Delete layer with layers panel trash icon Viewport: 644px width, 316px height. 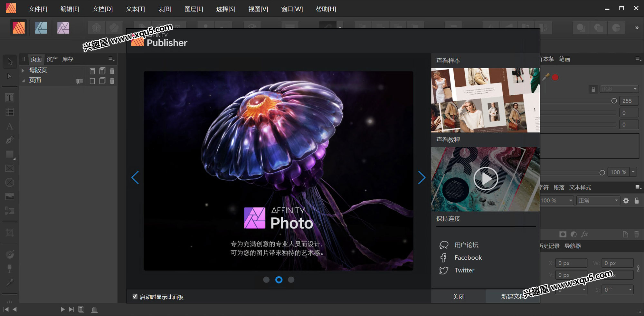(637, 234)
